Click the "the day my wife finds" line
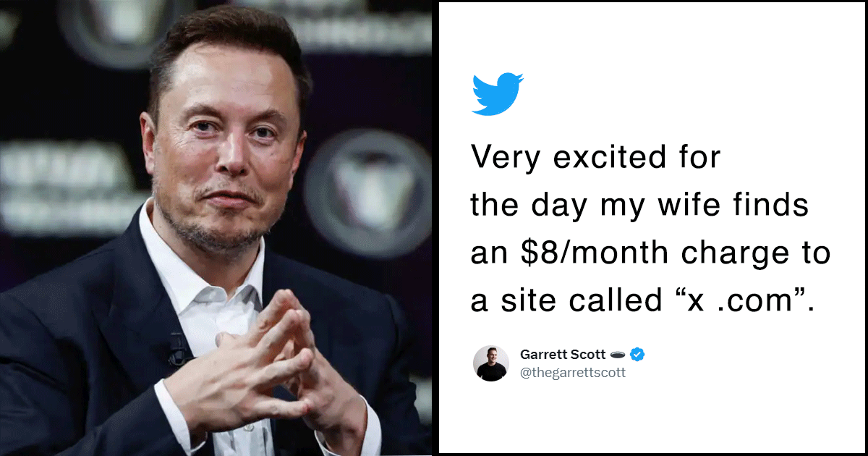The image size is (868, 456). (639, 206)
